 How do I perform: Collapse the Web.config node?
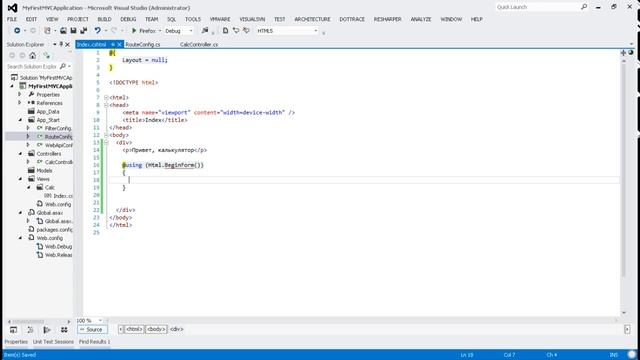[x=20, y=238]
